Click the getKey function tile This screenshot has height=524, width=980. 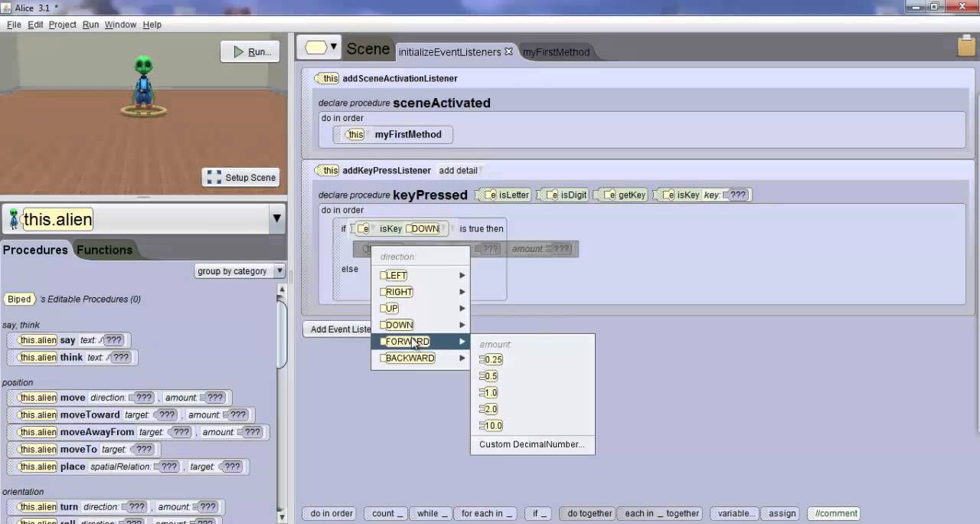pos(622,195)
